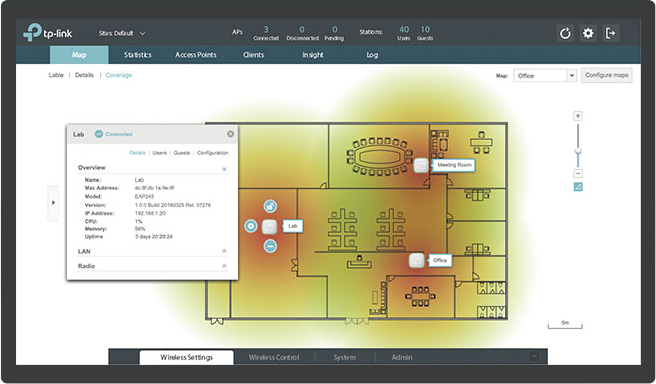Viewport: 656px width, 384px height.
Task: Open the Configuration link in the Lab panel
Action: (213, 153)
